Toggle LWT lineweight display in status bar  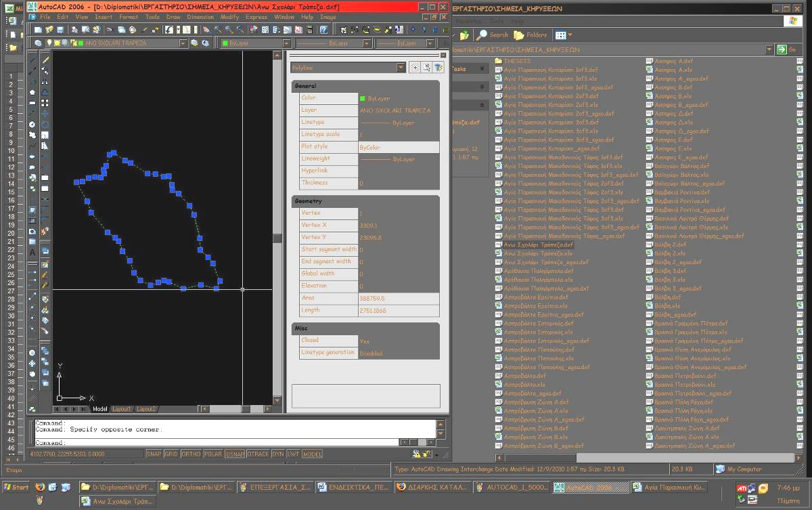[294, 454]
